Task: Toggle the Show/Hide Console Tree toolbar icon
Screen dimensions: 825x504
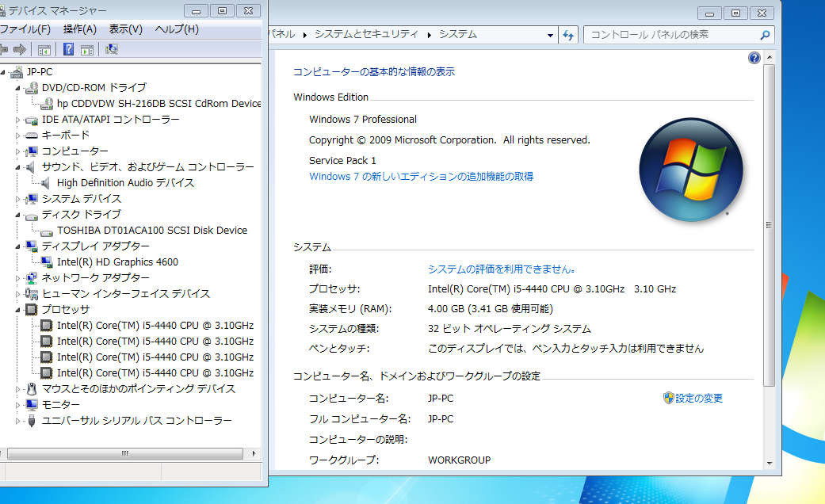Action: click(x=44, y=49)
